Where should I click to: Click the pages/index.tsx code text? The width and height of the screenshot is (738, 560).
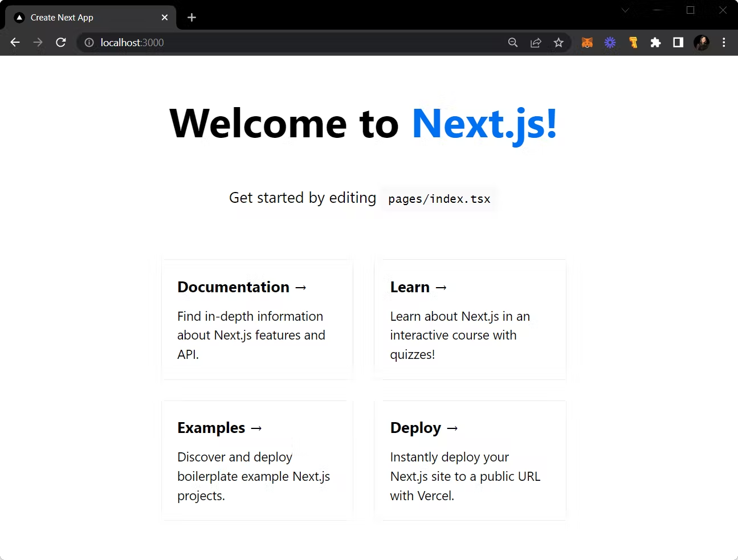(x=439, y=199)
